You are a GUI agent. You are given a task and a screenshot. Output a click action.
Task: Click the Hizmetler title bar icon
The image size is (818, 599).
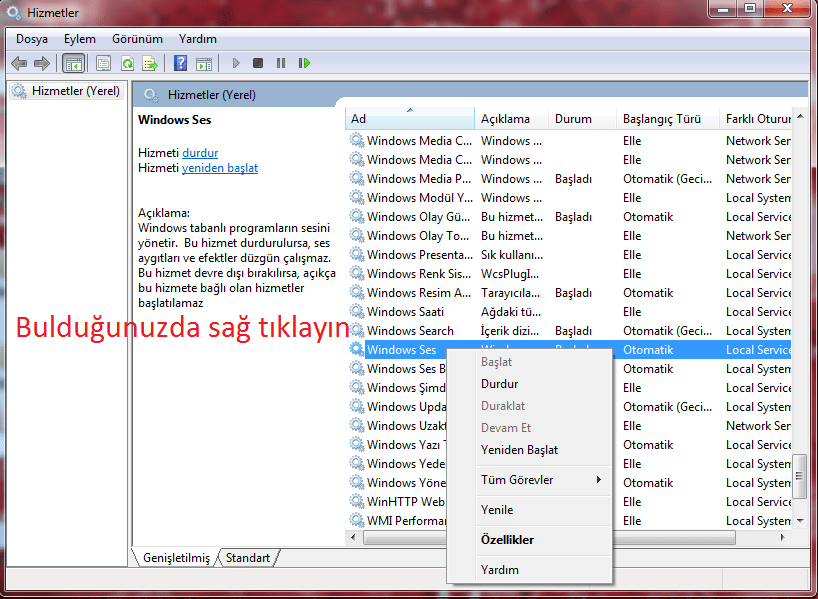point(13,13)
